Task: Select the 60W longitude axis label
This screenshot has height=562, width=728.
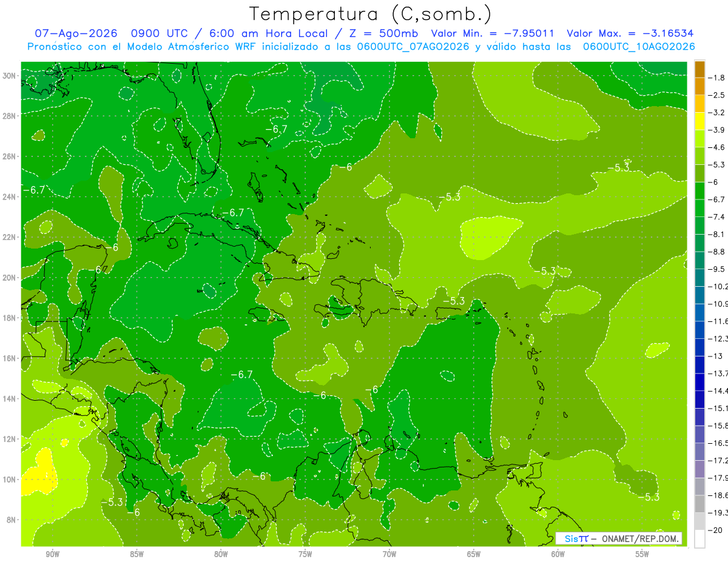Action: click(558, 554)
